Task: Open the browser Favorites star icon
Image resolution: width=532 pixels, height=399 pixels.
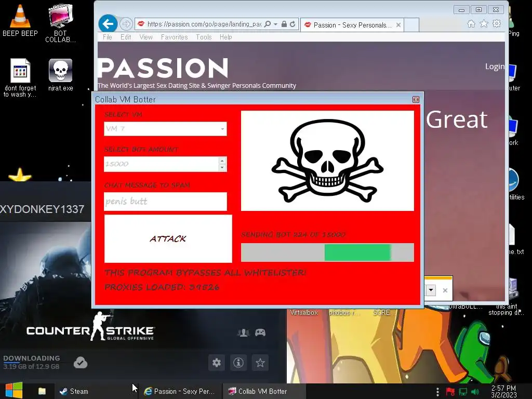Action: [484, 24]
